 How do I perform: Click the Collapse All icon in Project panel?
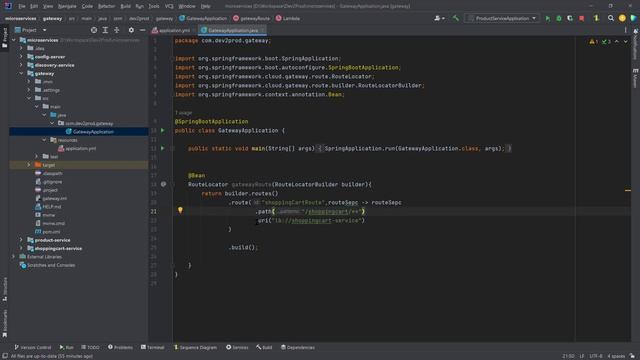coord(117,30)
